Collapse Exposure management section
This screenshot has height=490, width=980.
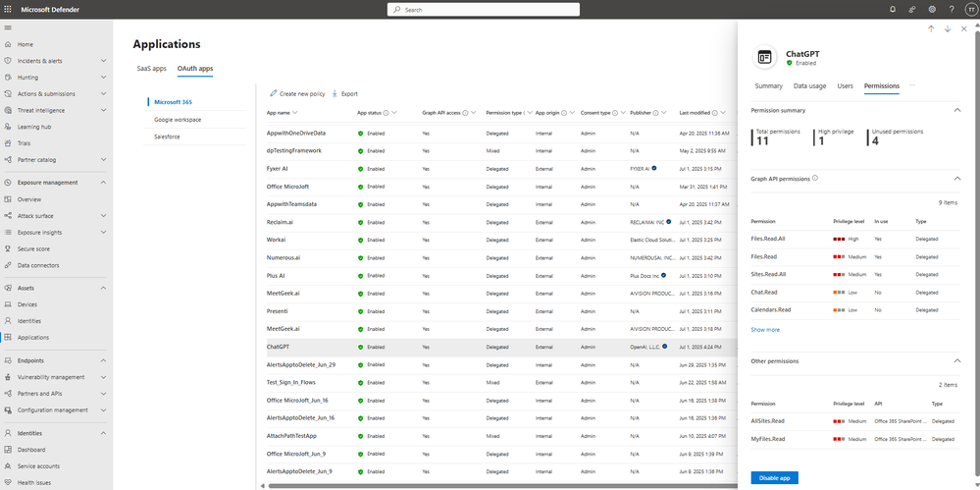tap(103, 183)
